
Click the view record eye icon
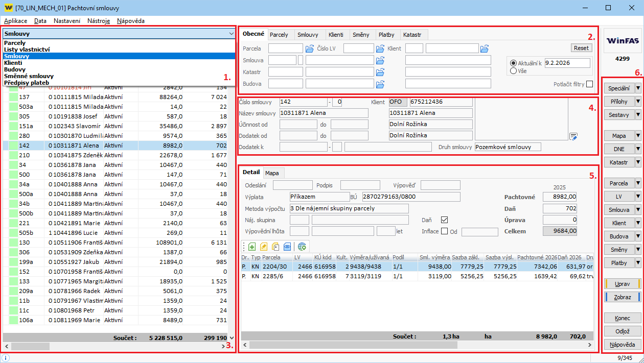click(x=287, y=247)
